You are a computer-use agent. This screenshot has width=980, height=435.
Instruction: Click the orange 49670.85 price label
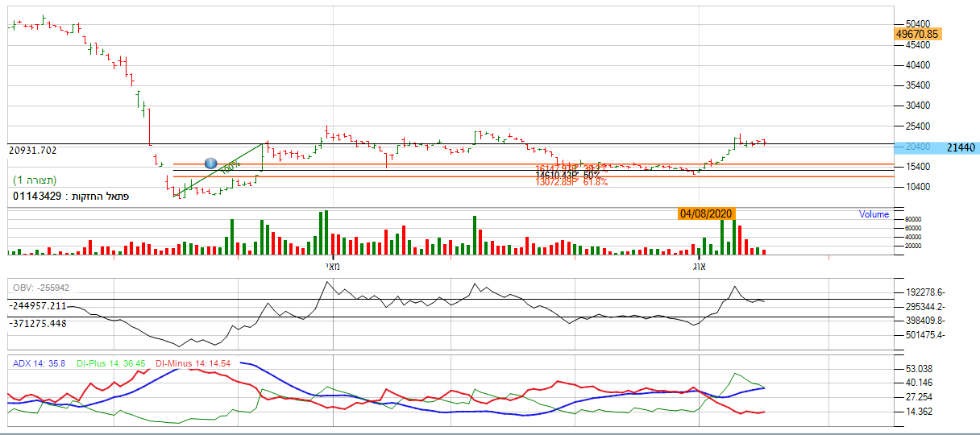[x=917, y=34]
